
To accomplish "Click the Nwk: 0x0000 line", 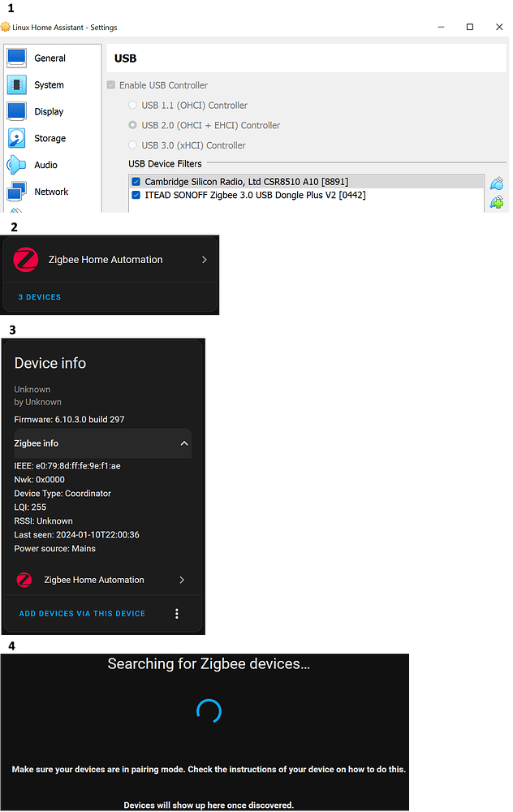I will [x=39, y=480].
